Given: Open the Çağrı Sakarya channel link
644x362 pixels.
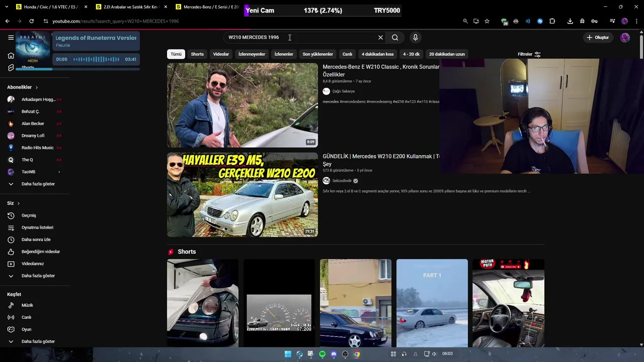Looking at the screenshot, I should (x=343, y=92).
